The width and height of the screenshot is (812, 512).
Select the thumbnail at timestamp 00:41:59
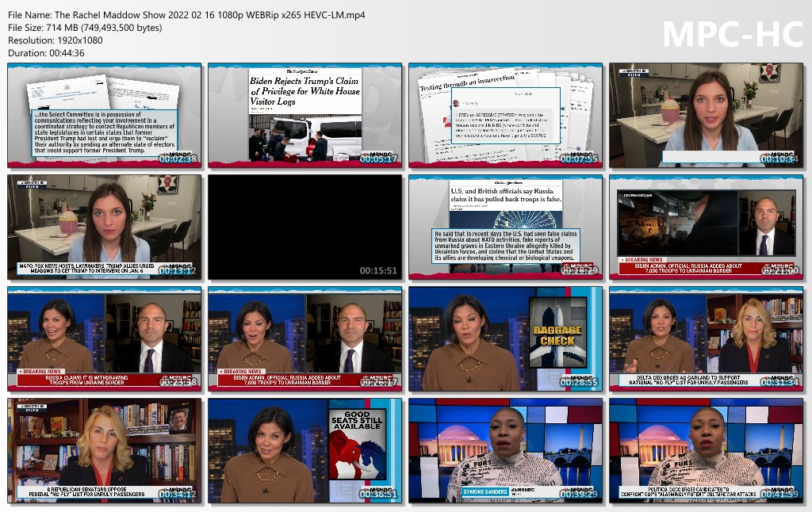pyautogui.click(x=706, y=450)
